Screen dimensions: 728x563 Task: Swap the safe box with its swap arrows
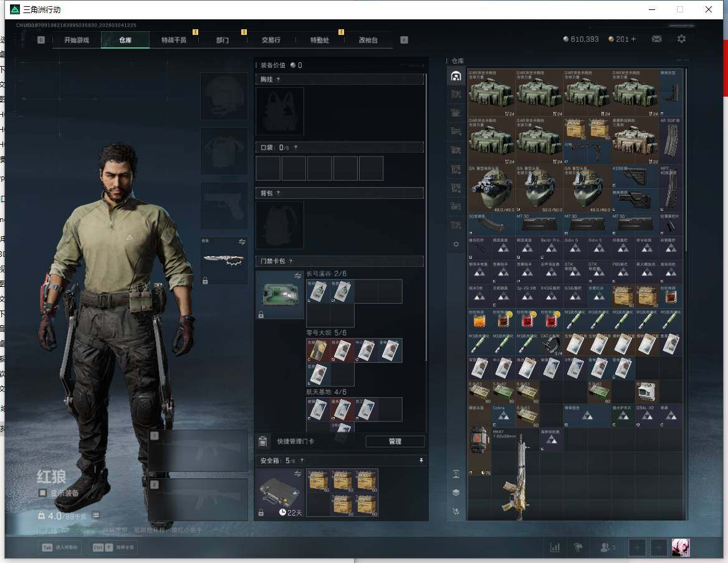click(x=297, y=474)
